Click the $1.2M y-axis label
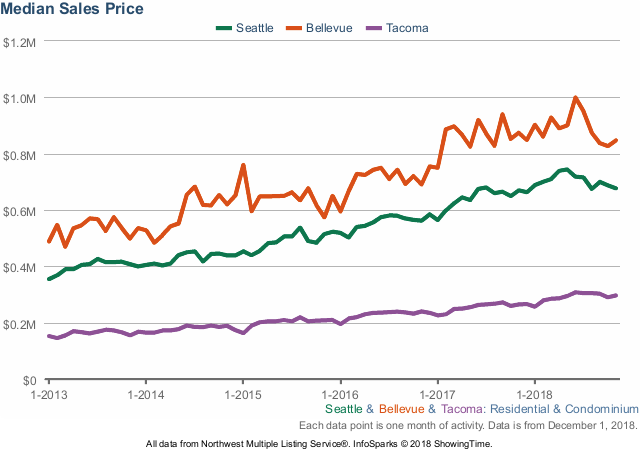 (x=20, y=42)
